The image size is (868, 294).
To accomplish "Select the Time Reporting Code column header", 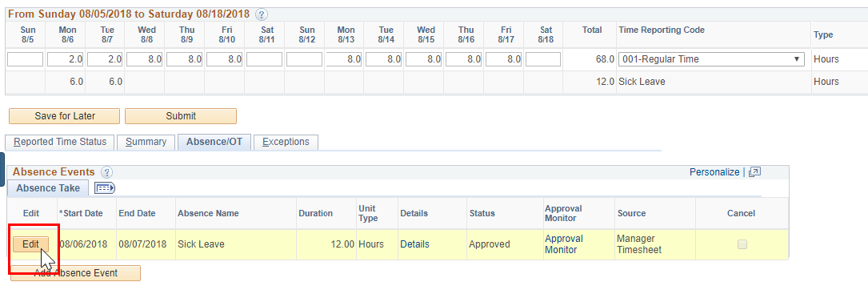I will (662, 30).
